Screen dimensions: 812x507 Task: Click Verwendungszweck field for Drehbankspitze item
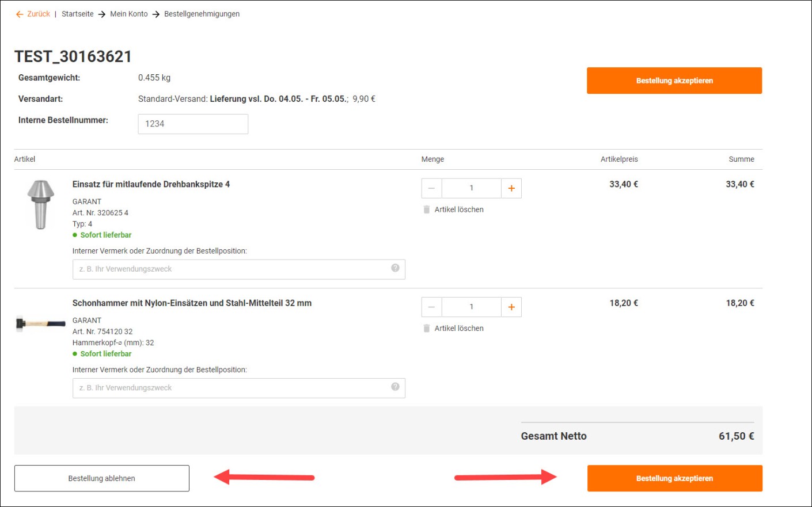pos(230,269)
